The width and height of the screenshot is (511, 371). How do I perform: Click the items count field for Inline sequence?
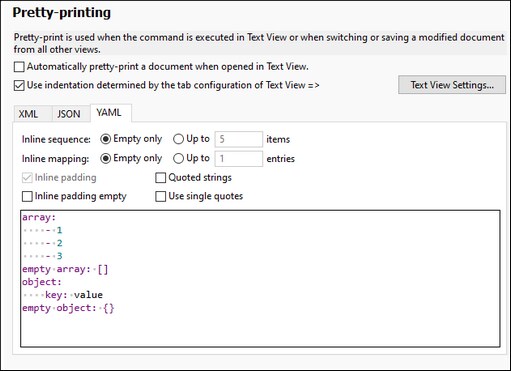(x=239, y=139)
